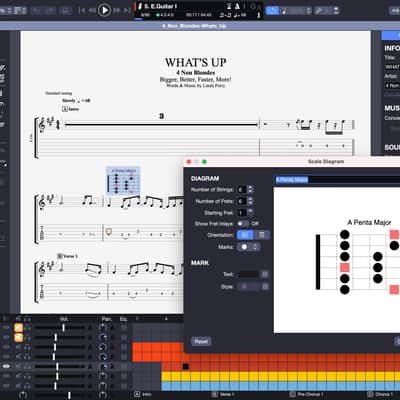
Task: Click the master volume knob at bottom left
Action: tap(22, 395)
